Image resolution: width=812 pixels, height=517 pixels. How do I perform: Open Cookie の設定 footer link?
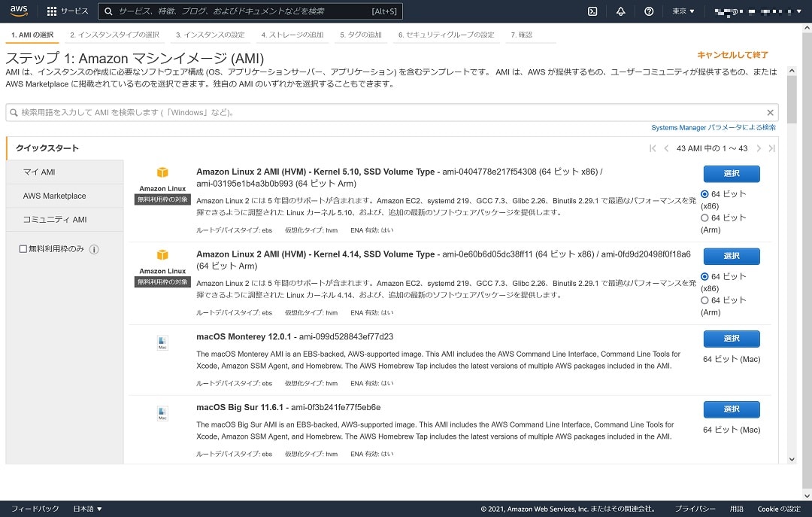click(x=779, y=509)
